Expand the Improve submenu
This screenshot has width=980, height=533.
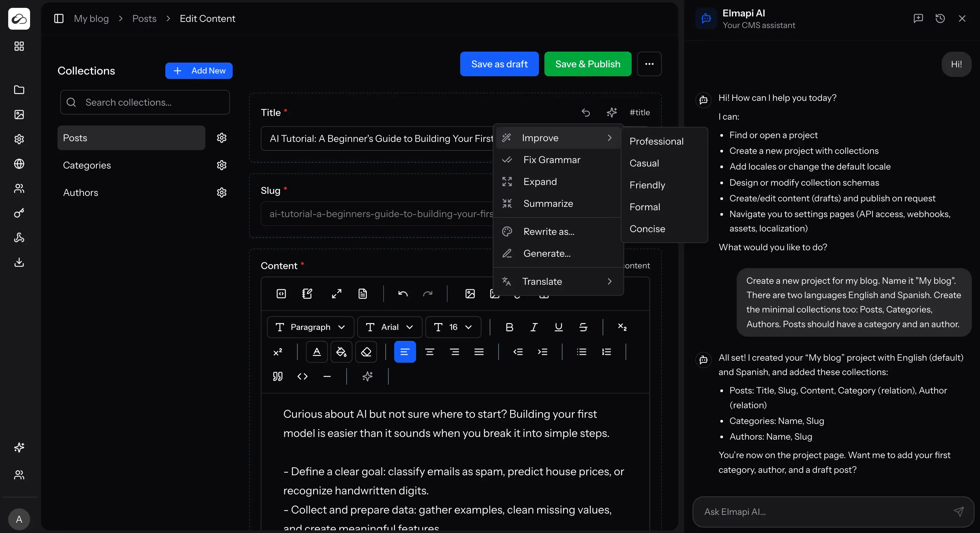point(558,138)
